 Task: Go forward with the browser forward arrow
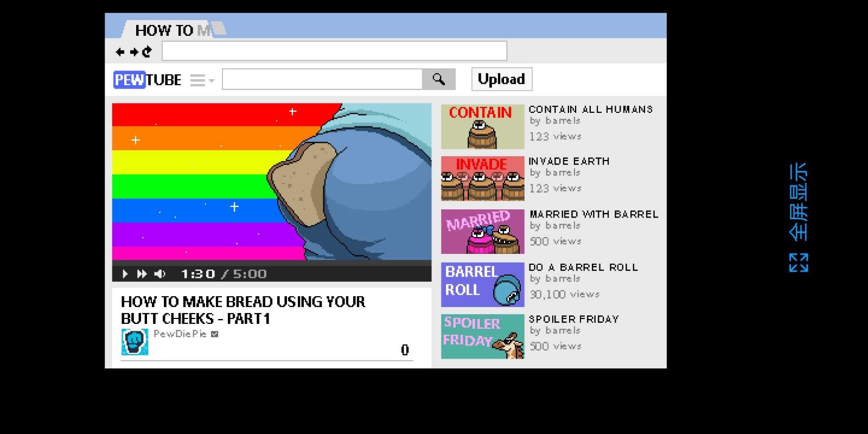coord(133,52)
